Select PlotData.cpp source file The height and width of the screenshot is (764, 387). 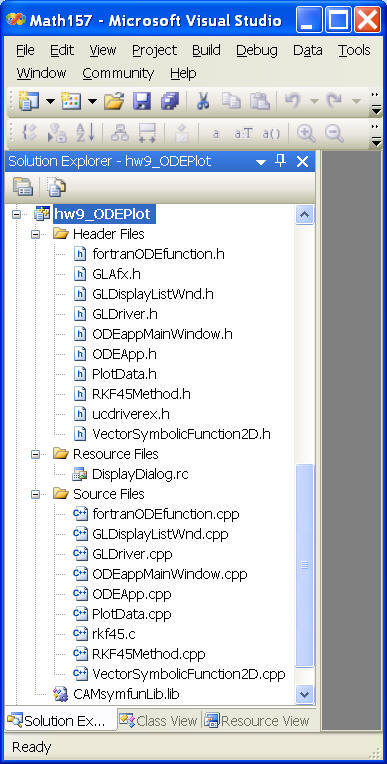coord(132,614)
